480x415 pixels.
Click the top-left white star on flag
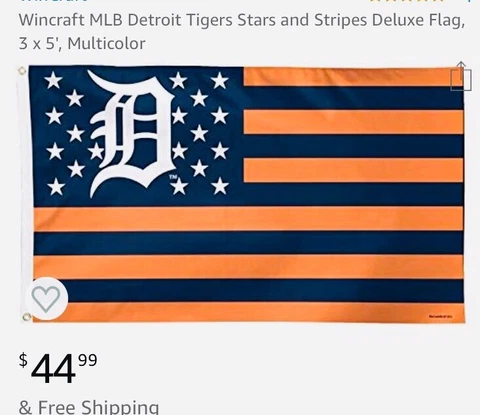[53, 80]
